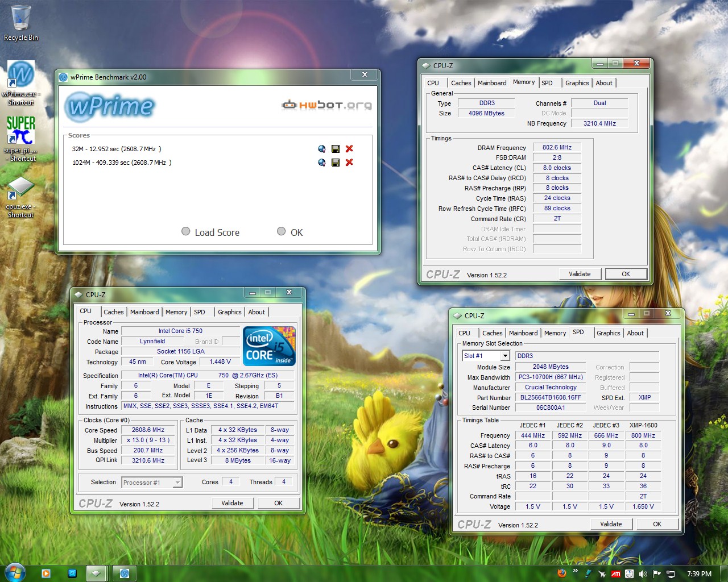The width and height of the screenshot is (728, 582).
Task: Open Caches tab in CPU window
Action: pyautogui.click(x=114, y=312)
